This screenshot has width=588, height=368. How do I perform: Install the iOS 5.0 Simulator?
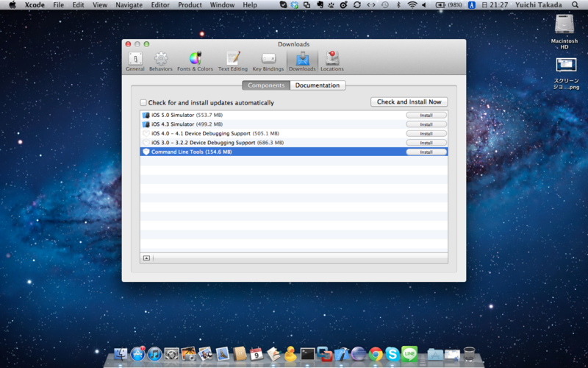(426, 116)
